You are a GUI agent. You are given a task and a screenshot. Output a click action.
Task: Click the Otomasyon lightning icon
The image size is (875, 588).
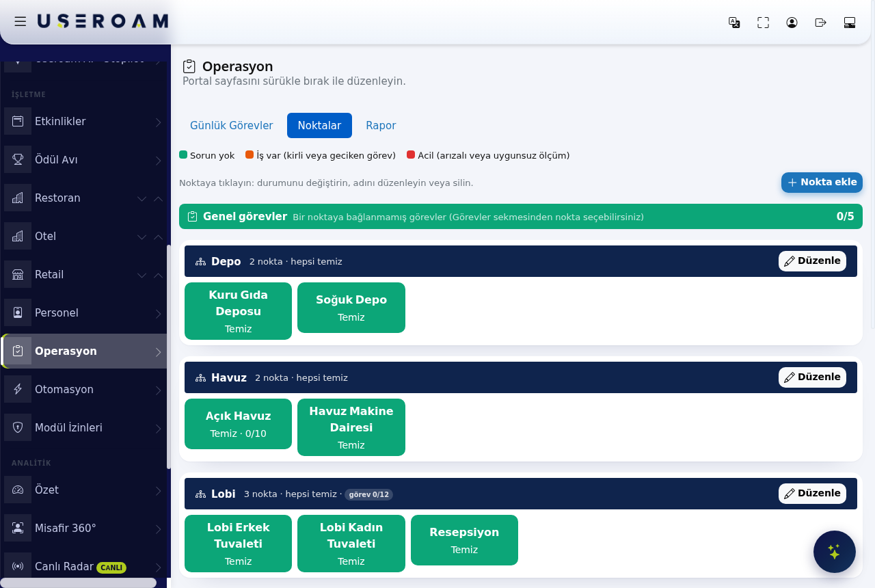tap(18, 389)
